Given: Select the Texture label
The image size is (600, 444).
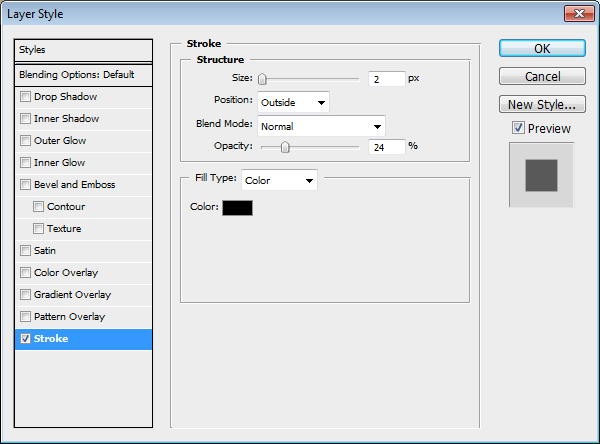Looking at the screenshot, I should coord(64,229).
